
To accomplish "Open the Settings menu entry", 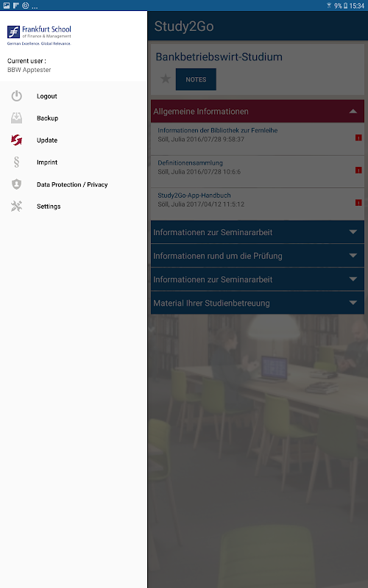I will coord(74,207).
